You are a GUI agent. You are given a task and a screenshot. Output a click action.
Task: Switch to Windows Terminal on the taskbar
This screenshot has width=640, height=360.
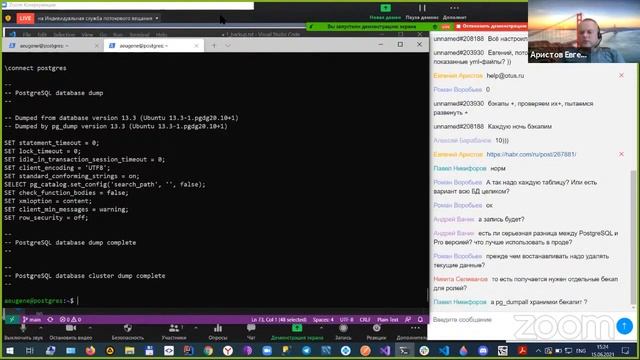[404, 351]
